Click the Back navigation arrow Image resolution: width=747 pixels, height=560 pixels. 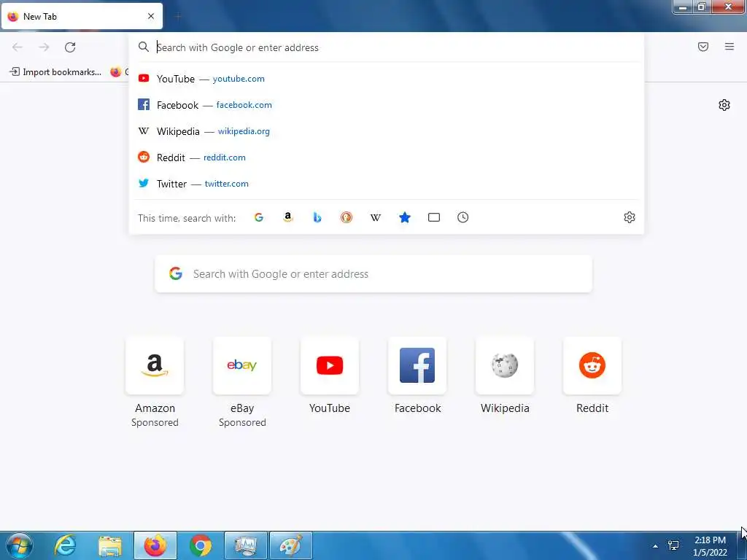click(18, 47)
